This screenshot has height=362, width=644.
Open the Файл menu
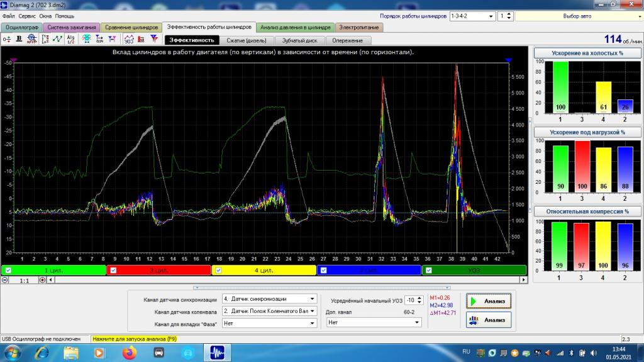click(8, 16)
